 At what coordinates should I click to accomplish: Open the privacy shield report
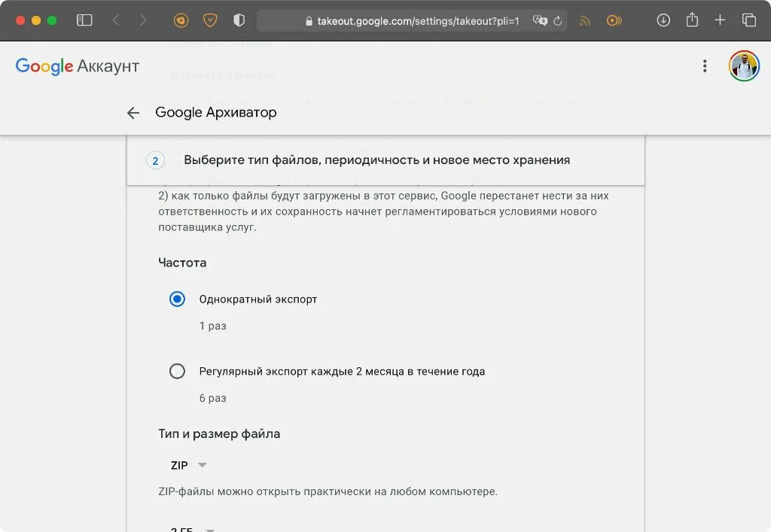[239, 20]
